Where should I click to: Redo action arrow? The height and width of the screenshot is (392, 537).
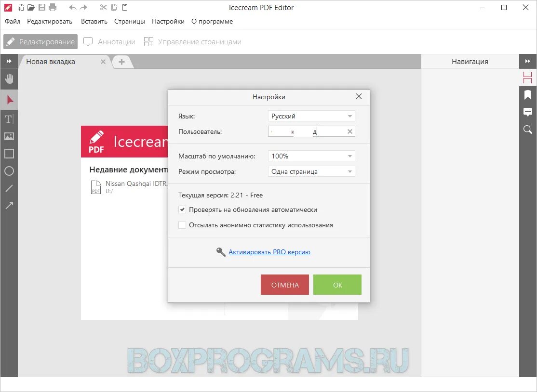83,7
